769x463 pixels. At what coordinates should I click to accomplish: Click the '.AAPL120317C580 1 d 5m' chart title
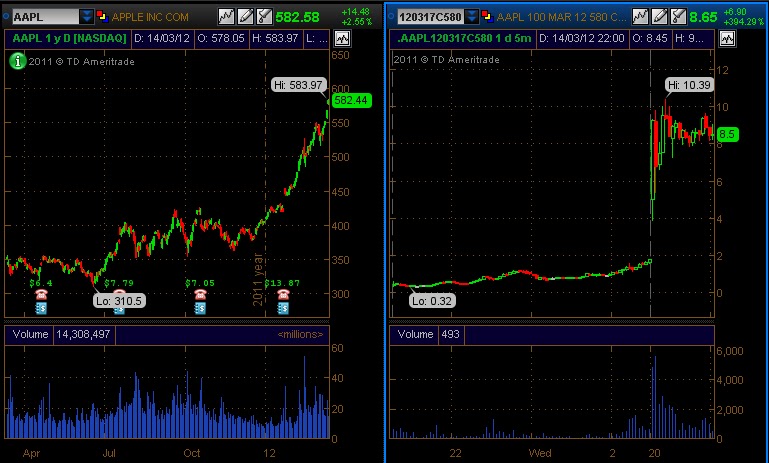(464, 38)
